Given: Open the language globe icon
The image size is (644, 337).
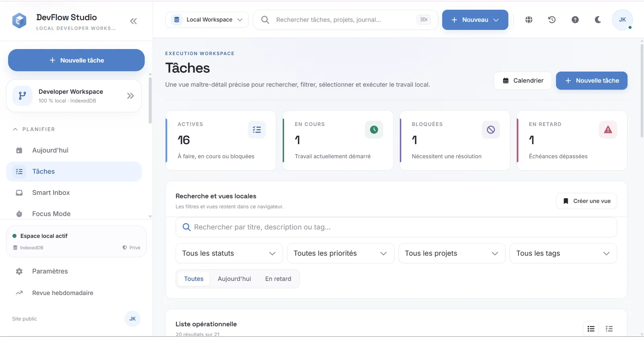Looking at the screenshot, I should tap(529, 20).
